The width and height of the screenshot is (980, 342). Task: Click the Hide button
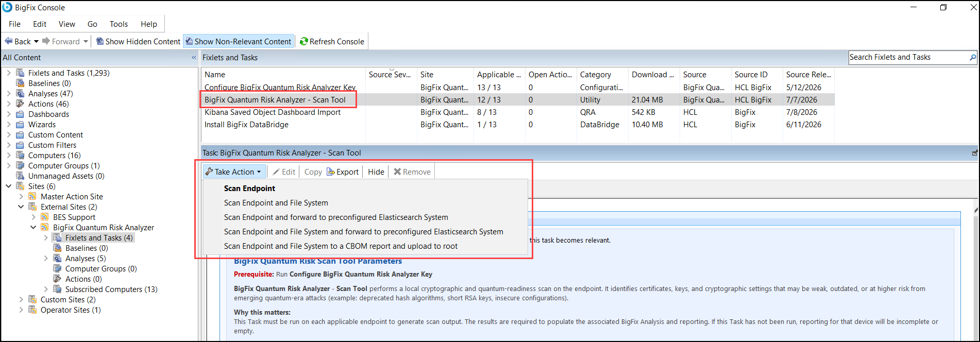pyautogui.click(x=376, y=172)
